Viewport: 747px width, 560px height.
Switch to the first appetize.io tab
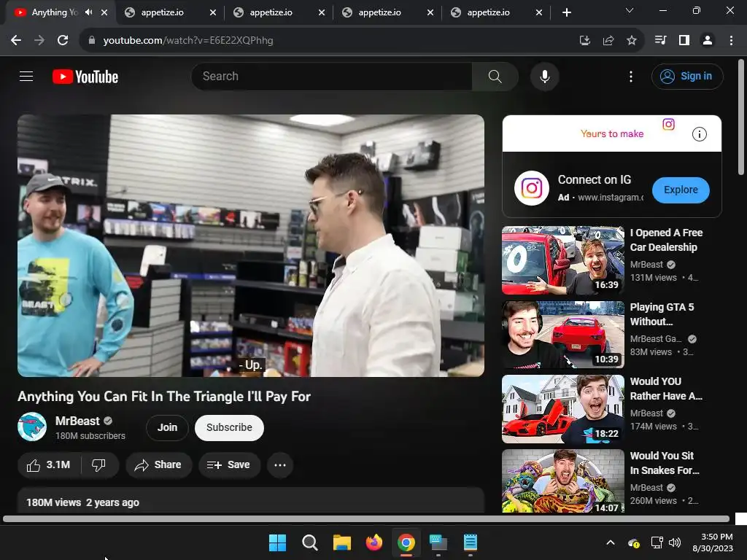click(170, 12)
